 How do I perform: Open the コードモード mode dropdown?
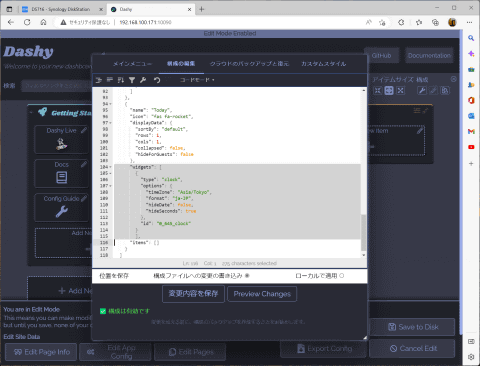[x=197, y=80]
